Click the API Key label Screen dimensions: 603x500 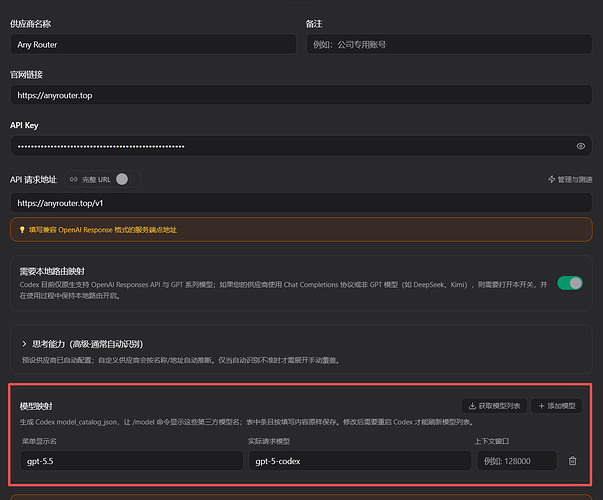pos(24,125)
